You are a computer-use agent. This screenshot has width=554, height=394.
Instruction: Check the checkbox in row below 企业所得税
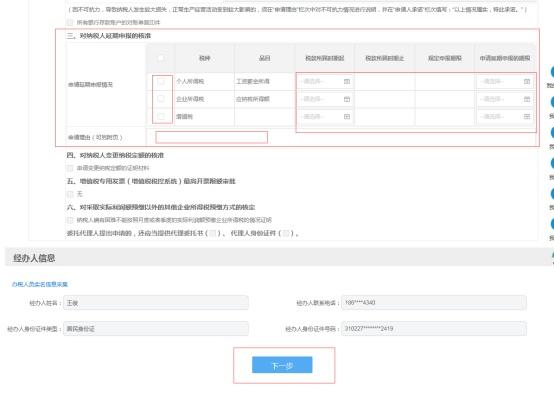161,116
